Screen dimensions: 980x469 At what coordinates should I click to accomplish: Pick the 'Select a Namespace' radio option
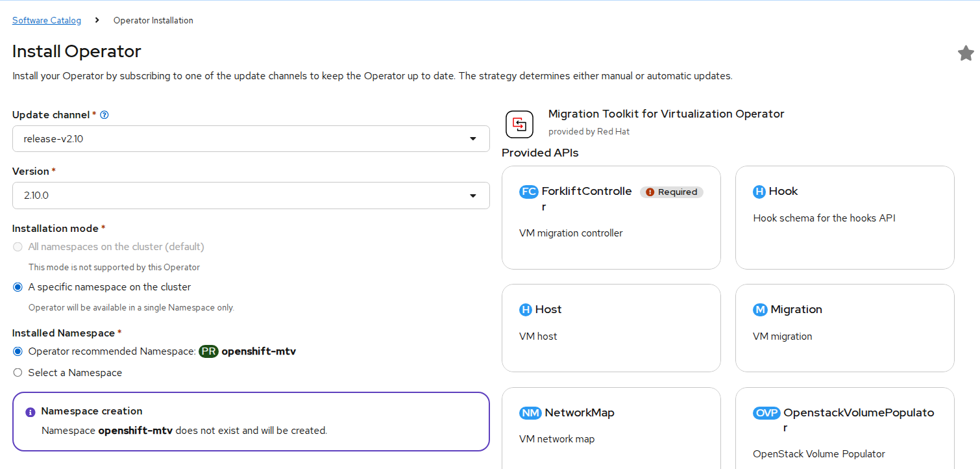tap(18, 373)
